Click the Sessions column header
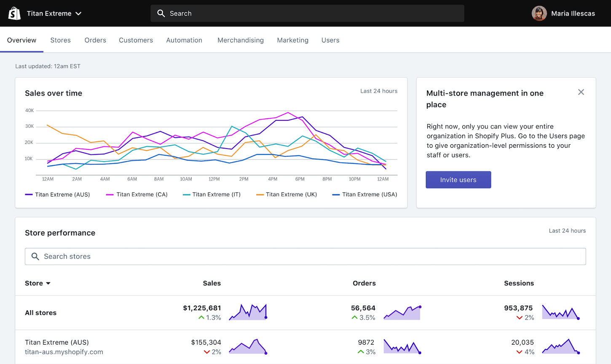Screen dimensions: 611x364 519,283
